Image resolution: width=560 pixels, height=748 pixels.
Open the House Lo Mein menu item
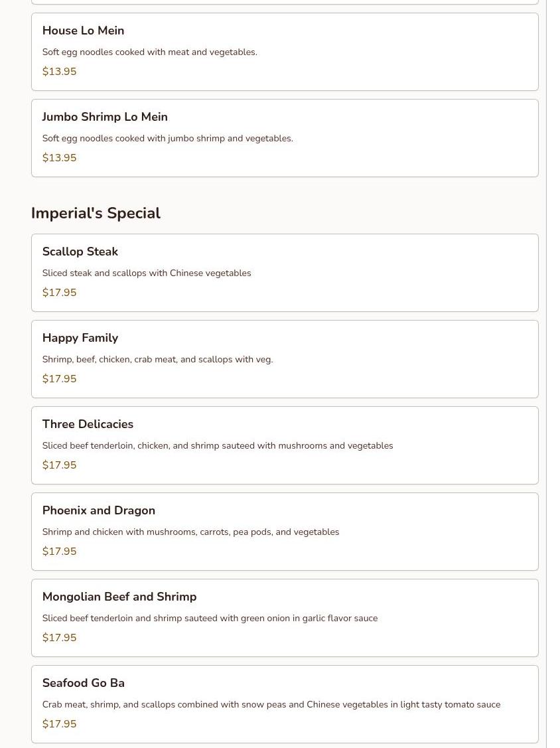[x=284, y=52]
